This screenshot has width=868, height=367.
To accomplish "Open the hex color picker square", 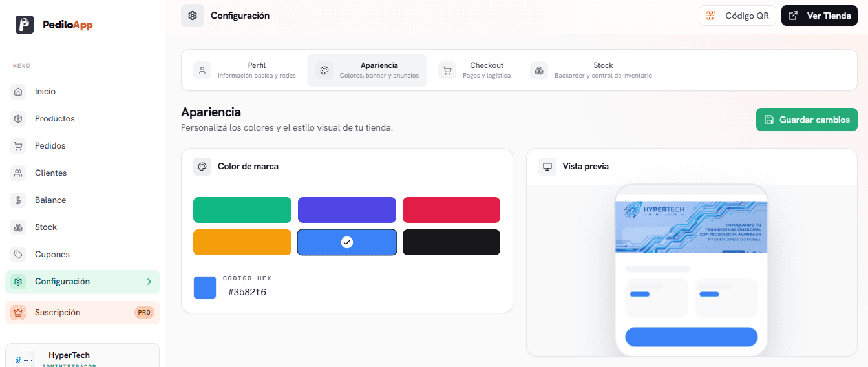I will tap(205, 288).
